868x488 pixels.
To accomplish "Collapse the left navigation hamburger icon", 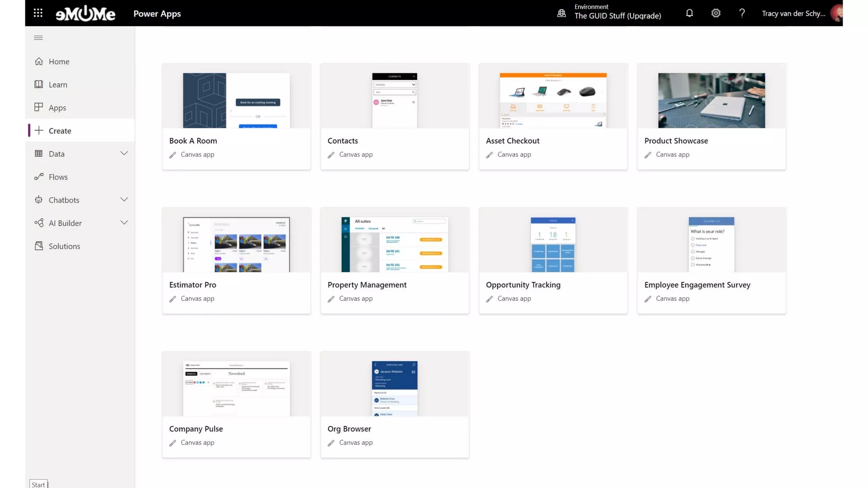I will coord(38,38).
